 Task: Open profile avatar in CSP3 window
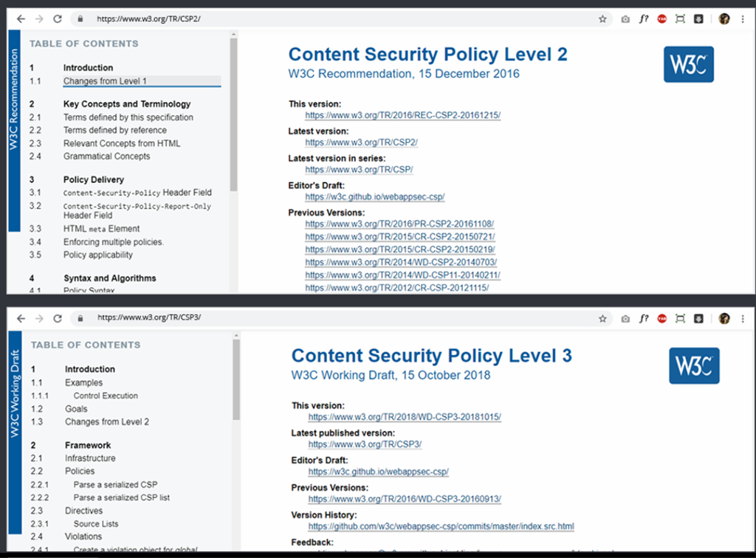click(724, 319)
